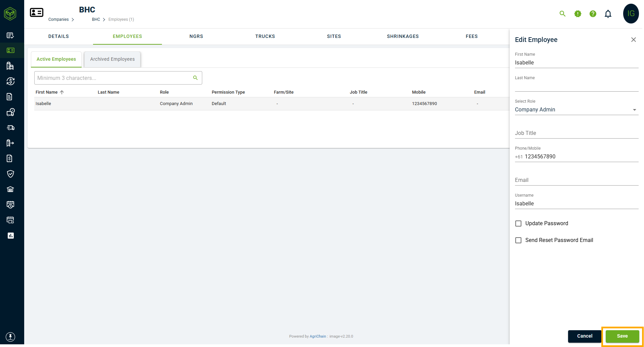Screen dimensions: 644x347
Task: Open the bar chart reports icon in sidebar
Action: 10,236
